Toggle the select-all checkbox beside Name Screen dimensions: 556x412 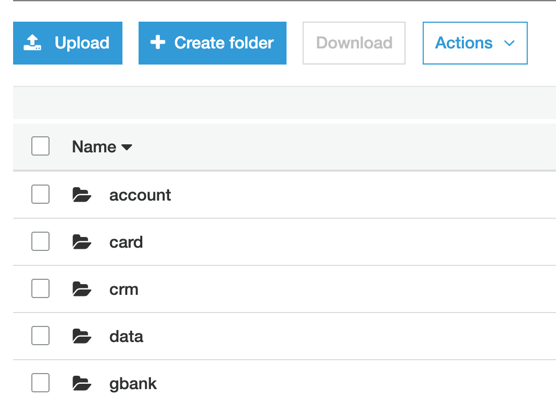[x=40, y=146]
